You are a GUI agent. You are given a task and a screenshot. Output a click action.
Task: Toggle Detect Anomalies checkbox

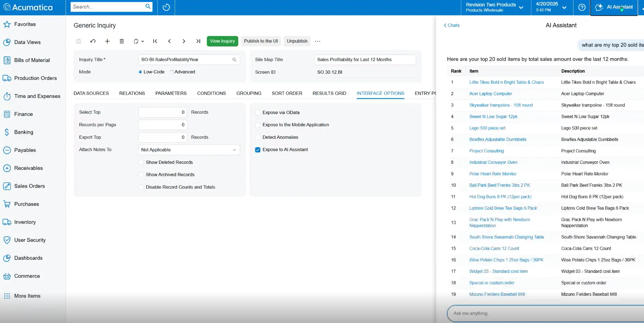pos(258,137)
